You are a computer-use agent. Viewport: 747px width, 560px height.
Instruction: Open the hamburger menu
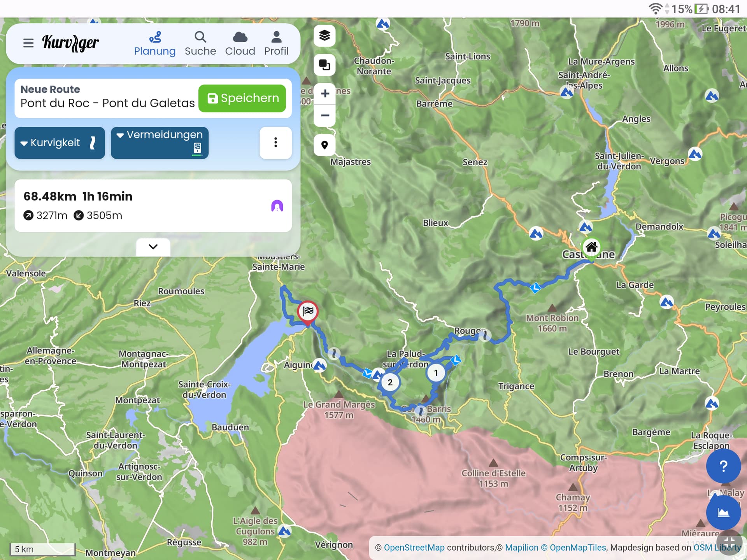click(x=28, y=43)
